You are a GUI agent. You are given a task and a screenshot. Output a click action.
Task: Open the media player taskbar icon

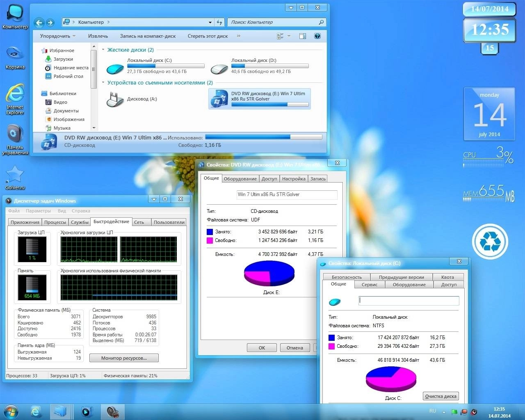pyautogui.click(x=87, y=411)
